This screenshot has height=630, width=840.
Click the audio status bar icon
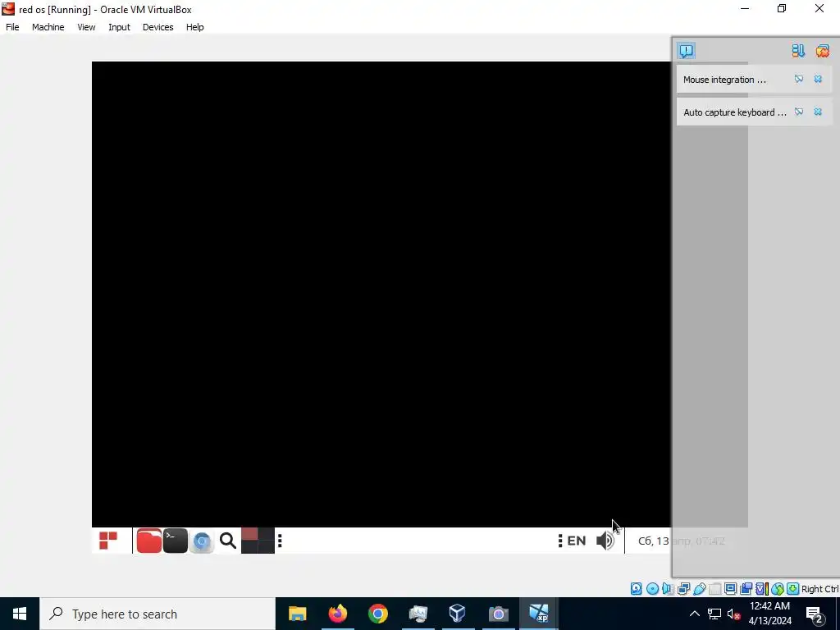668,589
